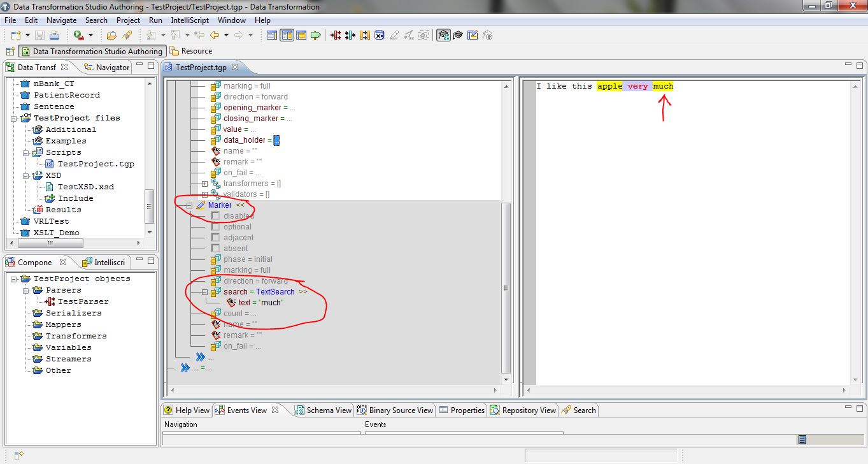
Task: Expand the transformers node
Action: [x=204, y=184]
